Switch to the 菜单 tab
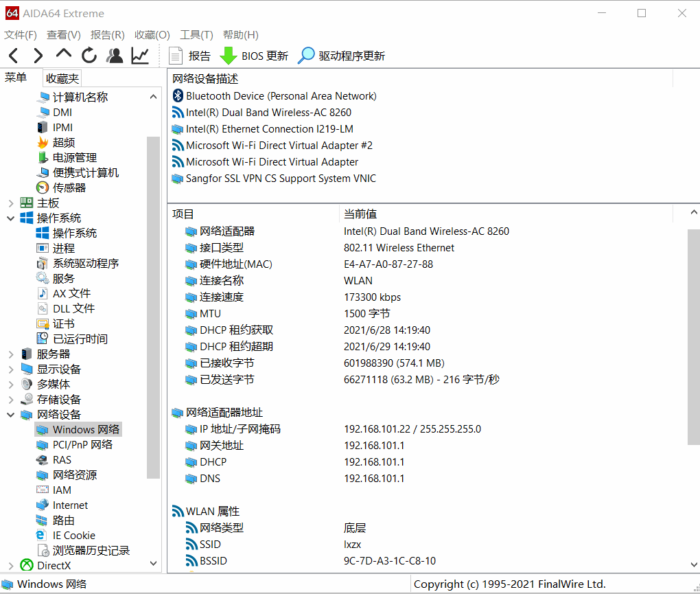Screen dimensions: 700x594 click(x=16, y=78)
